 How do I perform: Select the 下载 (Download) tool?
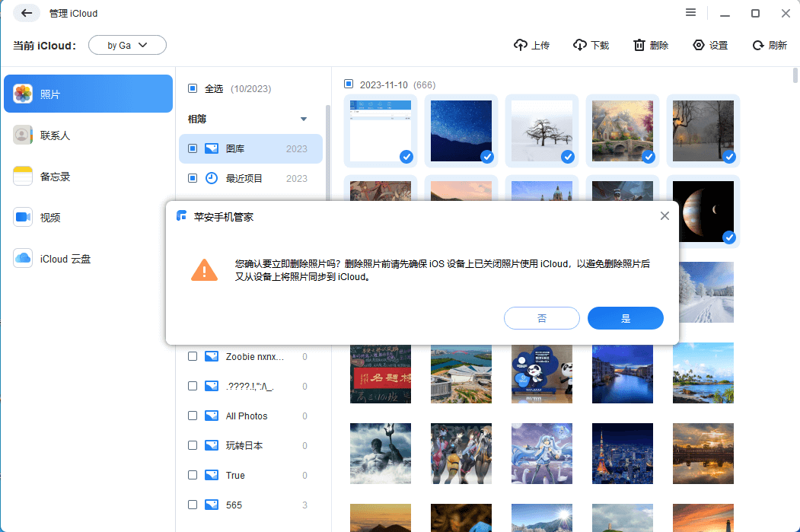coord(591,45)
